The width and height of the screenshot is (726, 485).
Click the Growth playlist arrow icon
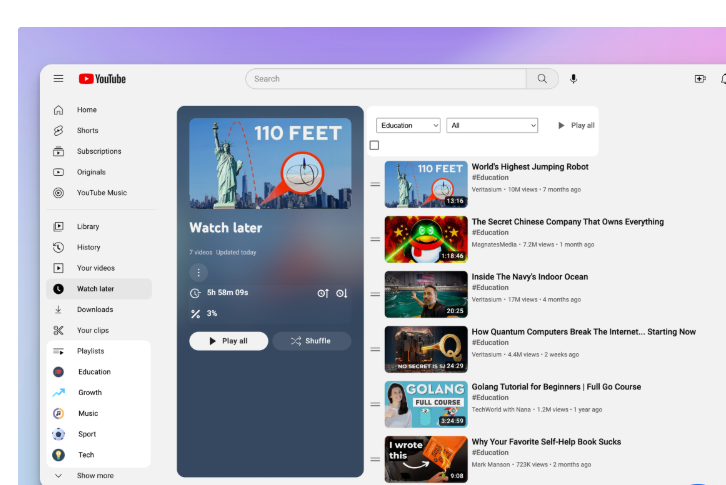[x=58, y=392]
